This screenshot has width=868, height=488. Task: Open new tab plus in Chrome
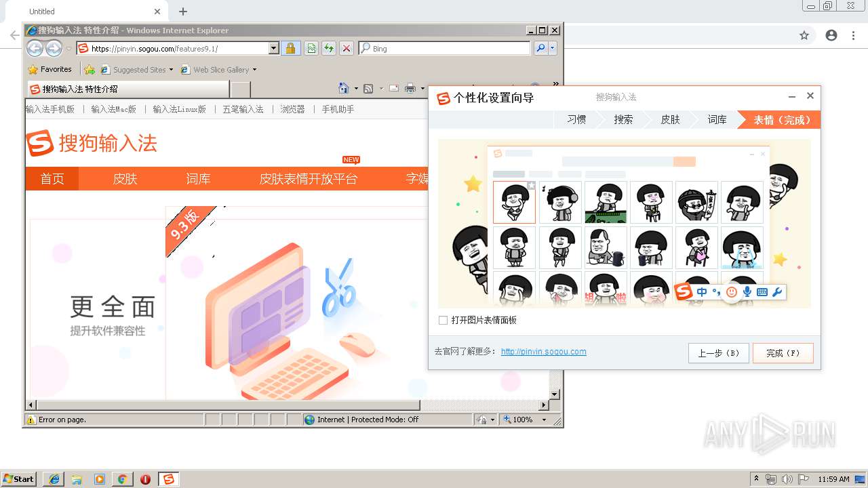tap(183, 12)
